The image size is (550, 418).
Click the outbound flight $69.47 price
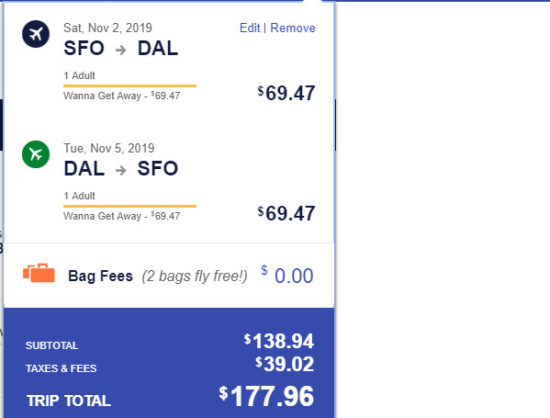286,93
